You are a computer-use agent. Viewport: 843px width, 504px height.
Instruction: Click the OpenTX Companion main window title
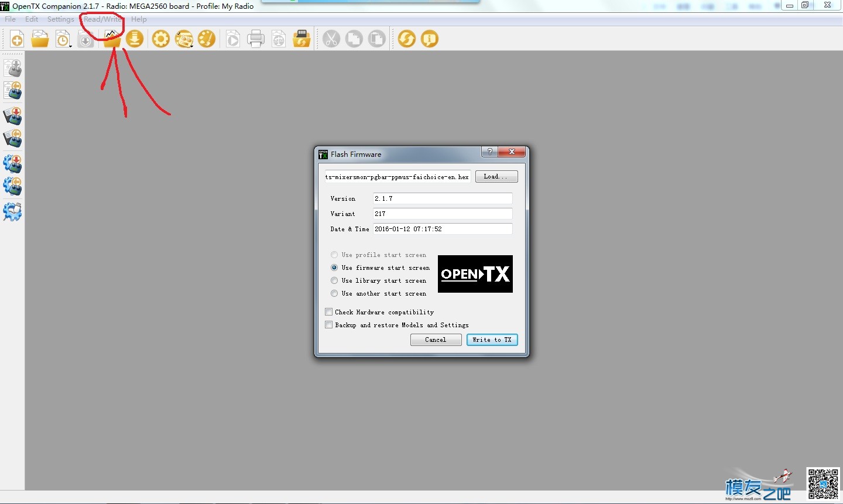[x=133, y=6]
